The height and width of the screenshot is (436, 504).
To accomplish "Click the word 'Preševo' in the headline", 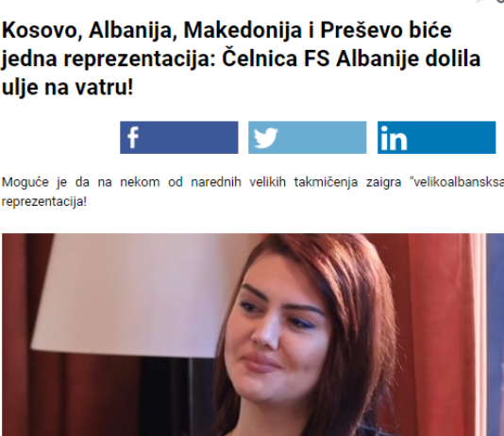I will [361, 30].
